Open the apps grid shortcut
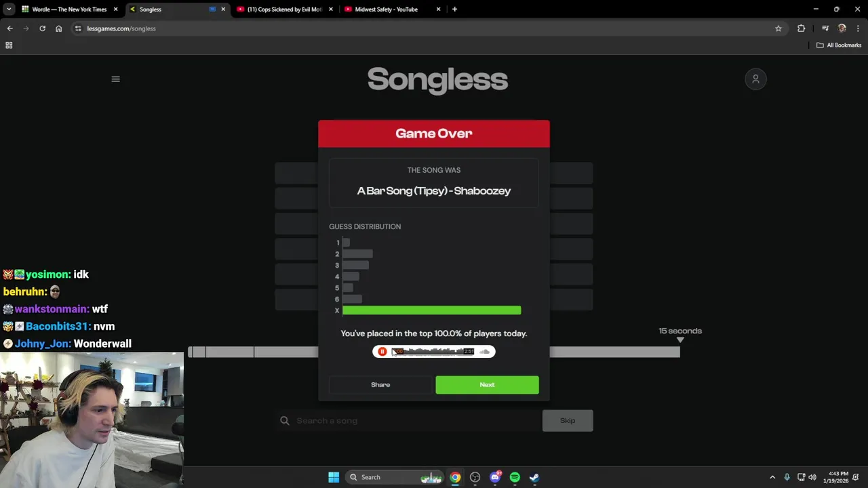 (9, 45)
